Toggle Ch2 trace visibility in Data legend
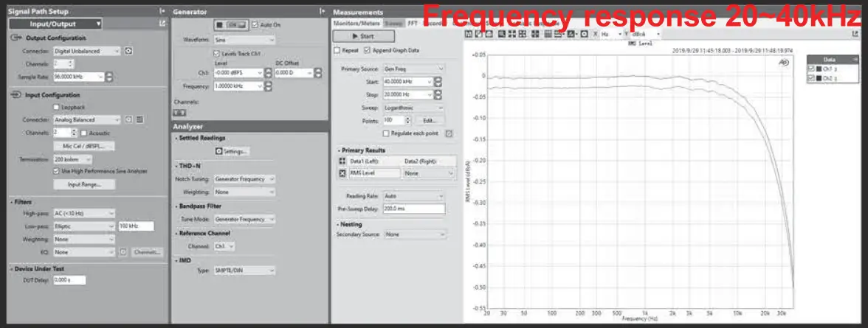868x328 pixels. tap(812, 78)
